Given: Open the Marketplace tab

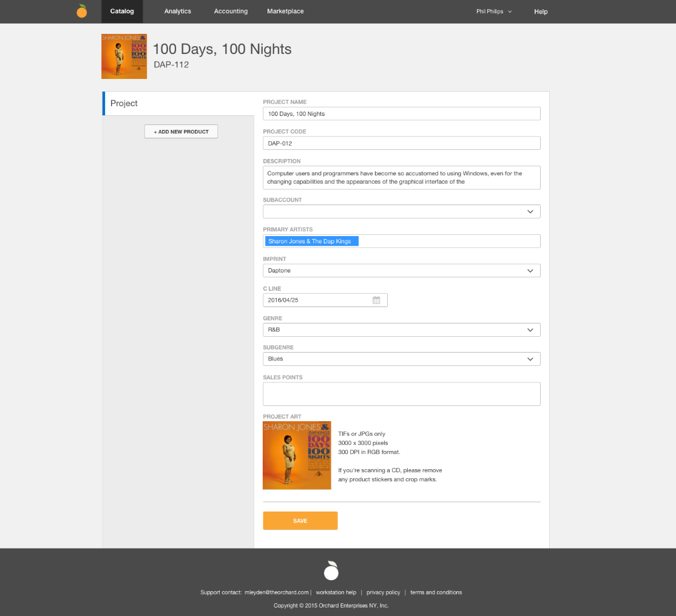Looking at the screenshot, I should (285, 11).
